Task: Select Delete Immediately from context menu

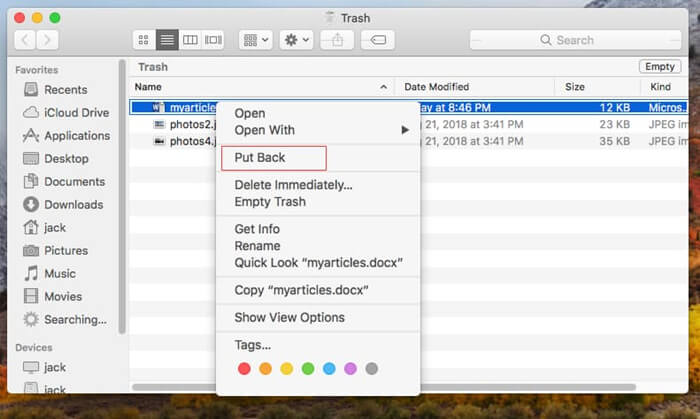Action: coord(293,185)
